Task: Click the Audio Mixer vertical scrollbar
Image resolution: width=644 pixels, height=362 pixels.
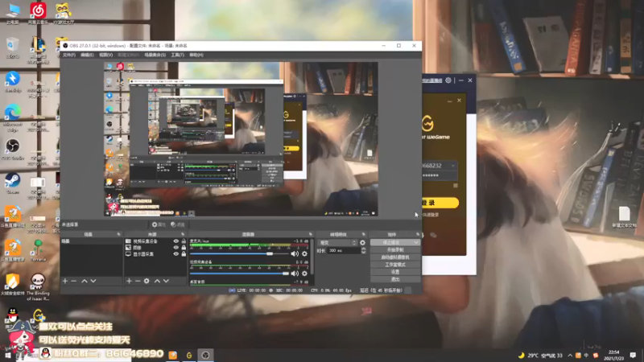Action: click(x=312, y=257)
